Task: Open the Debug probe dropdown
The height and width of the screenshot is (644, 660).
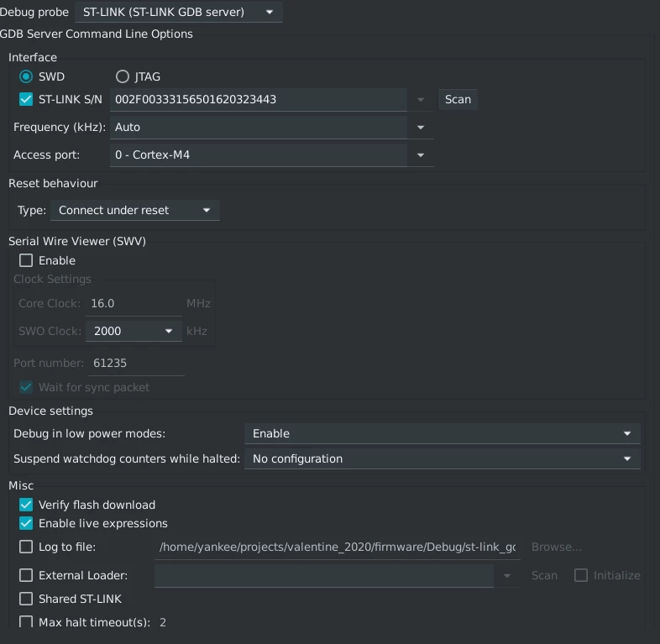Action: (x=179, y=12)
